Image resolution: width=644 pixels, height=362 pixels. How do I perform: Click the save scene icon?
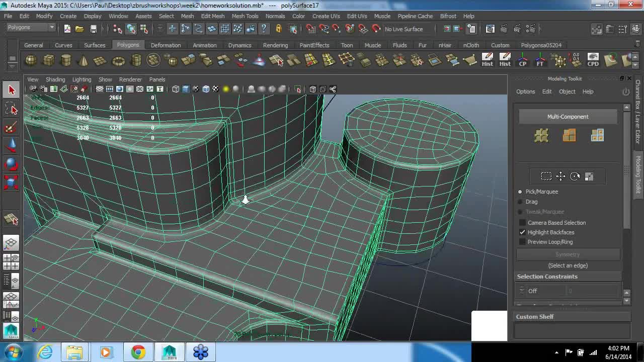tap(93, 29)
